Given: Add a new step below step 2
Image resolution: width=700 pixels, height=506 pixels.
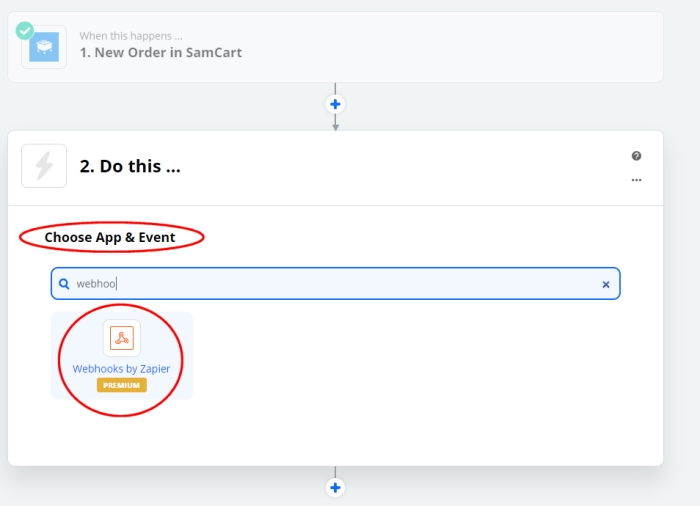Looking at the screenshot, I should pos(335,488).
